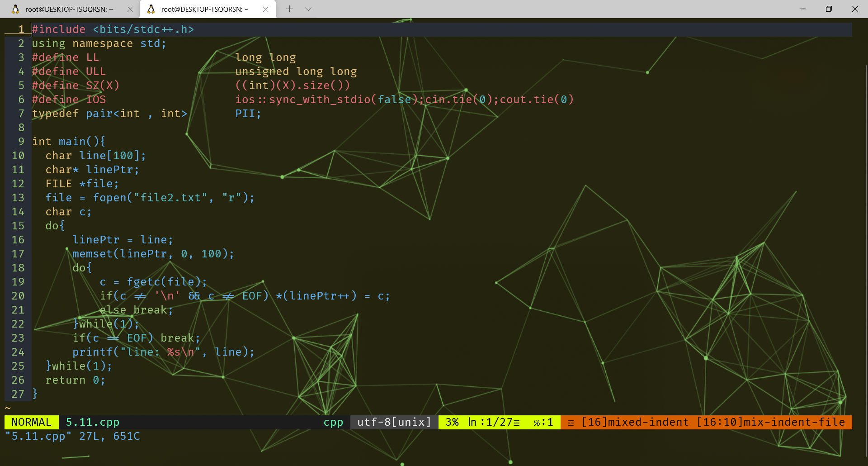This screenshot has width=868, height=466.
Task: Switch to the first root@DESKTOP-TSQQRSN terminal tab
Action: 70,9
